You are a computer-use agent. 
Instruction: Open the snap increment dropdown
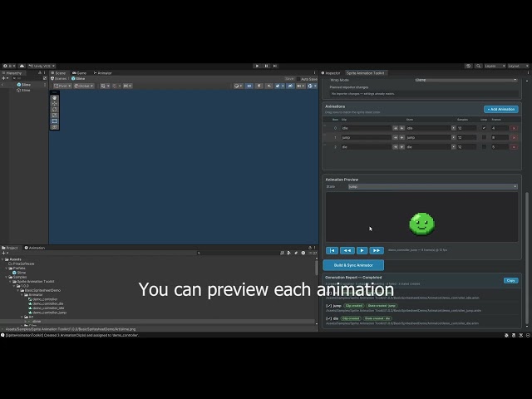click(x=127, y=86)
